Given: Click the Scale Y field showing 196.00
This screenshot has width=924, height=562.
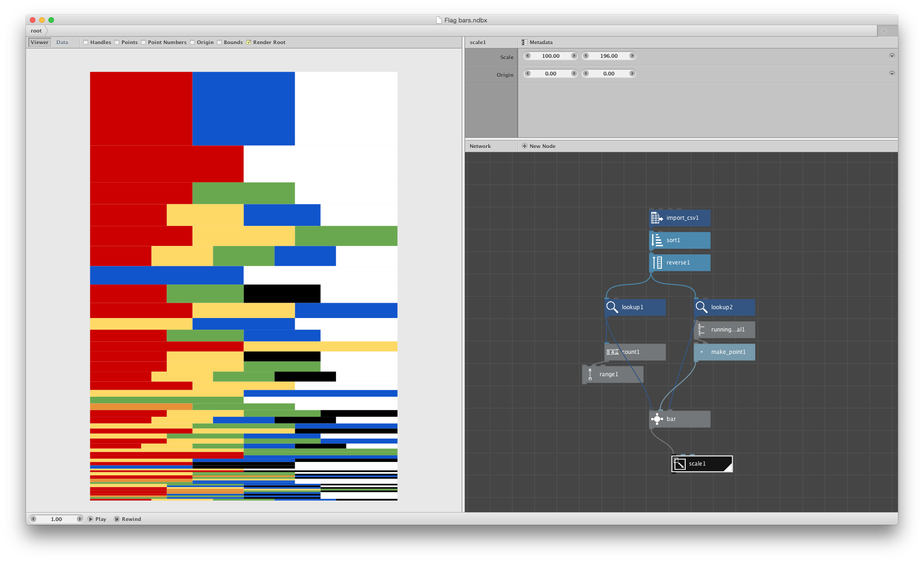Looking at the screenshot, I should click(x=609, y=56).
